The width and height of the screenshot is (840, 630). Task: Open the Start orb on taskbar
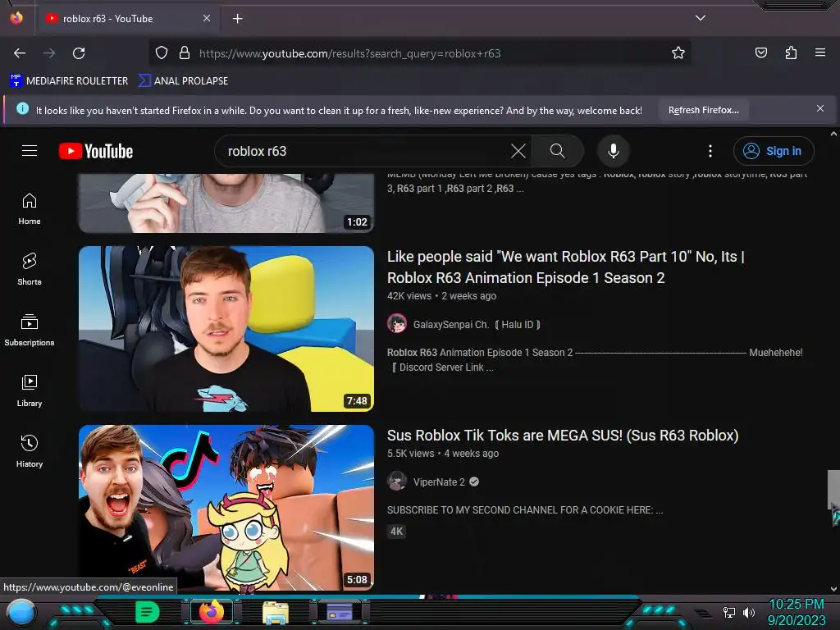21,612
